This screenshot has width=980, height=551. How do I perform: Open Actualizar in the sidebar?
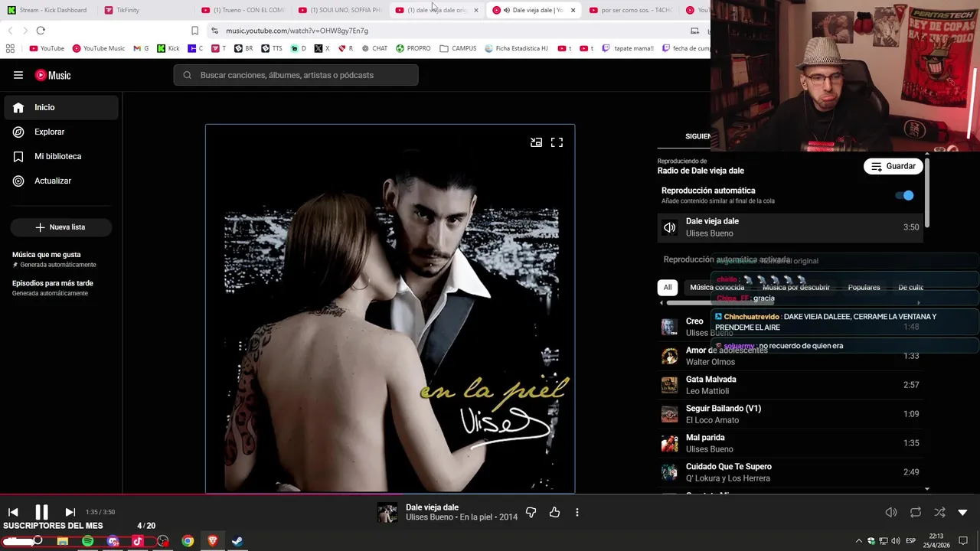[61, 181]
